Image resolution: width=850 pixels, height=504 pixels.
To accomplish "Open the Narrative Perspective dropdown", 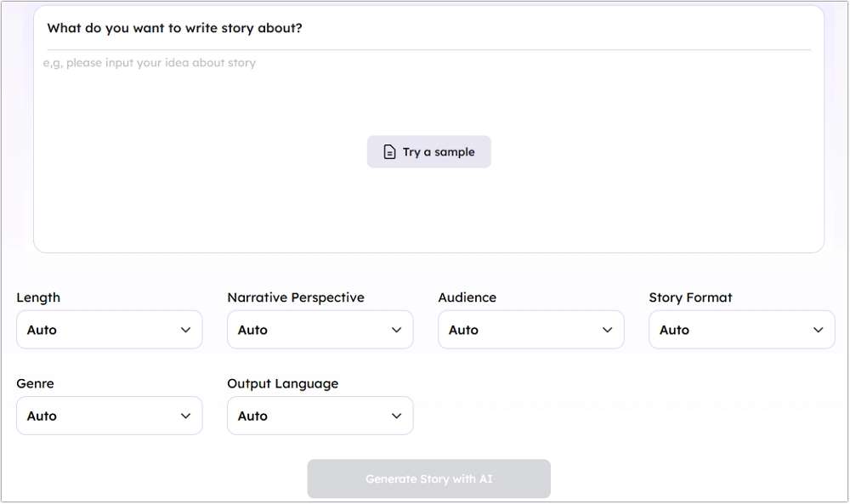I will [x=320, y=330].
